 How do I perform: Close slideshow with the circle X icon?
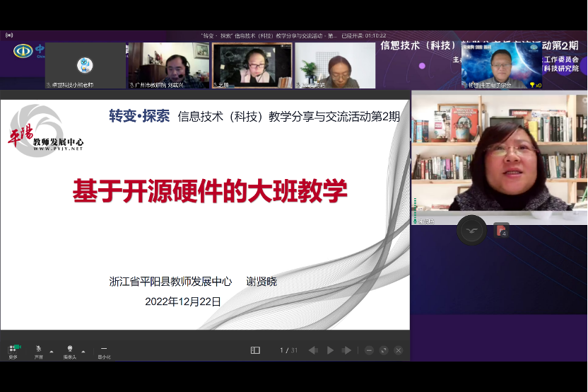399,350
